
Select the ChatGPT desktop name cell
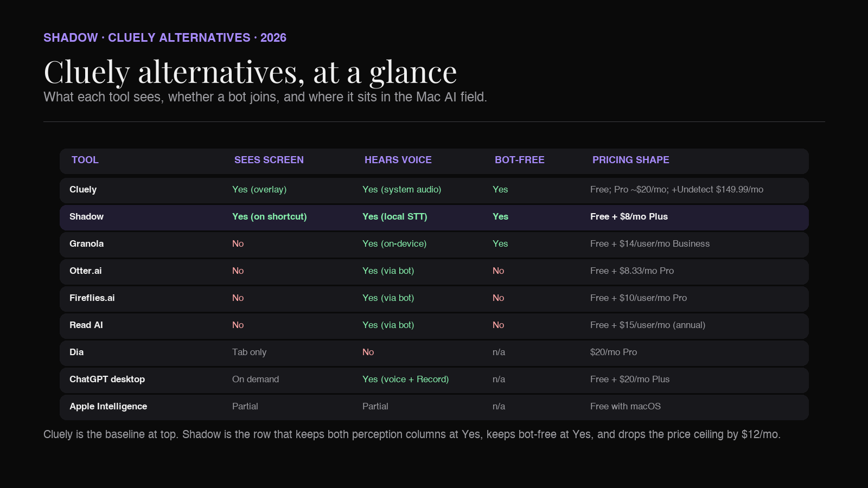(107, 380)
